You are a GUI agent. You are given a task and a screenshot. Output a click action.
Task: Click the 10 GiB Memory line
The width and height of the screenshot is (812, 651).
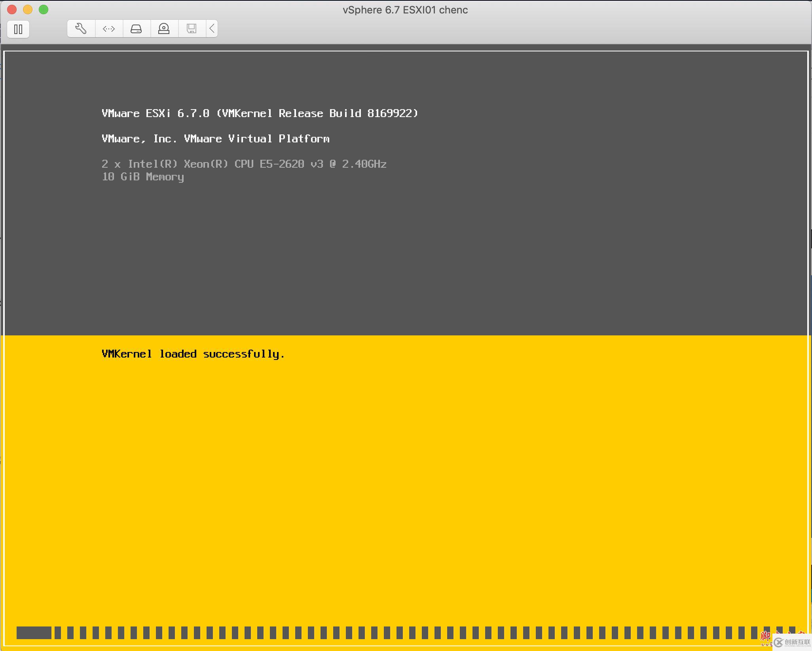click(x=142, y=177)
